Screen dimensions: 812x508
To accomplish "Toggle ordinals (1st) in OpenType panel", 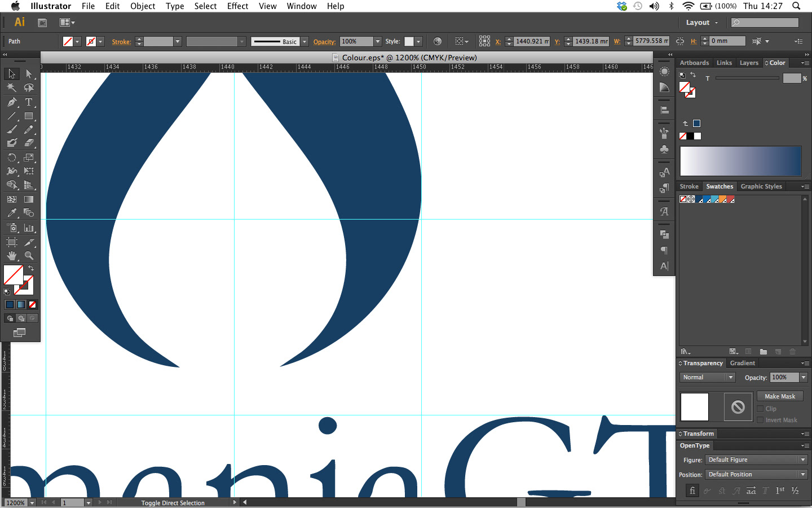I will 780,491.
